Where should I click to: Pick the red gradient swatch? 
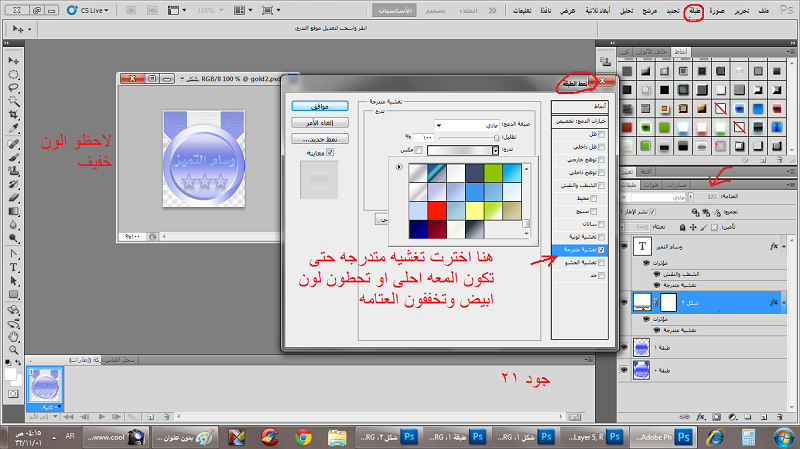[x=437, y=210]
